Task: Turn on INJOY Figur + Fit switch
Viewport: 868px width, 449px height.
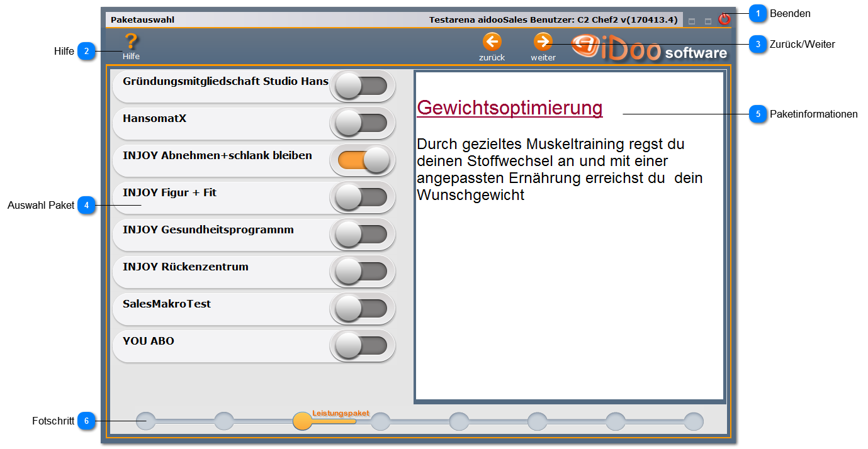Action: click(362, 197)
